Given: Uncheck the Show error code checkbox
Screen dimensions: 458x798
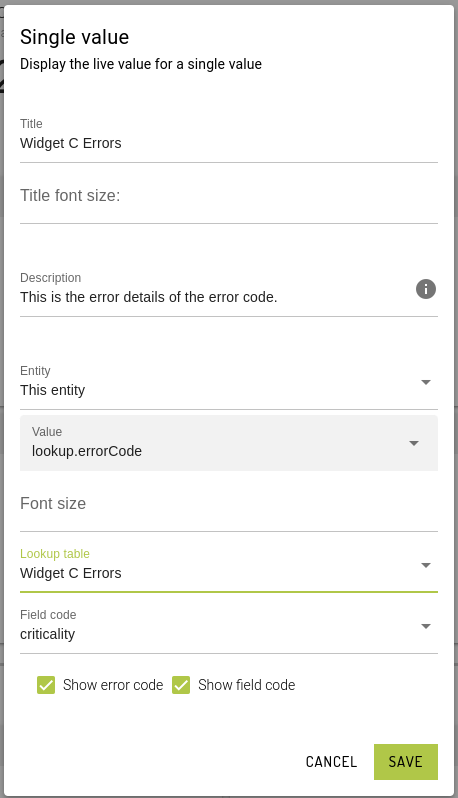Looking at the screenshot, I should (46, 685).
